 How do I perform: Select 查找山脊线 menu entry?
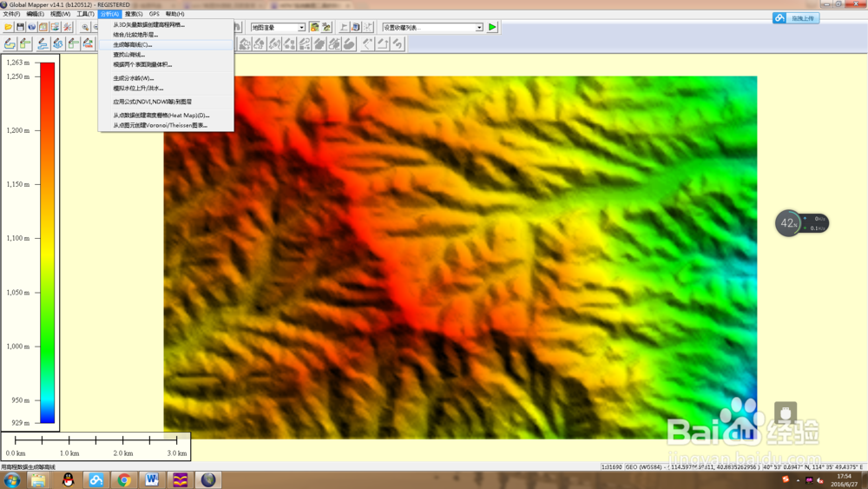pyautogui.click(x=166, y=55)
